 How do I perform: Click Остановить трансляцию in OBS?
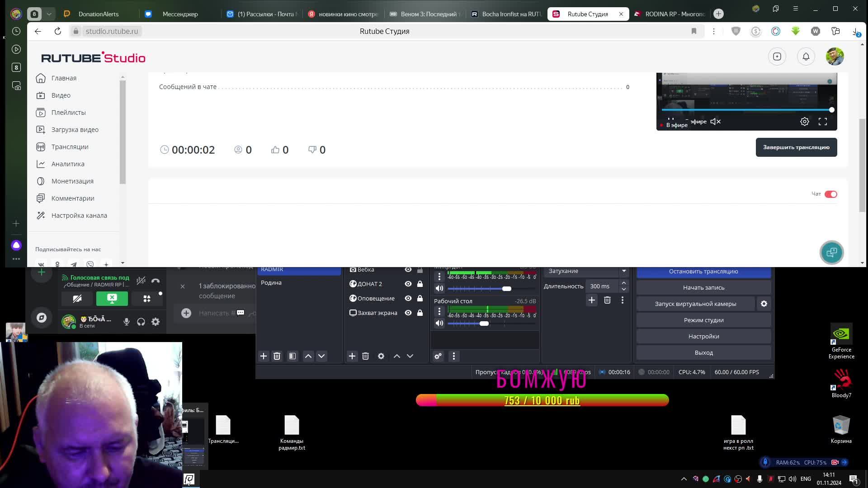[x=703, y=272]
